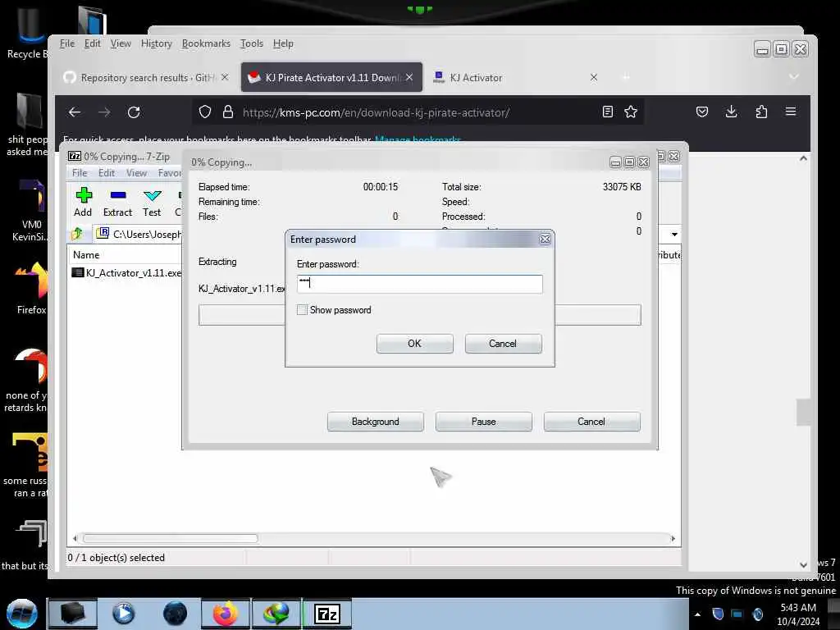Open the Firefox hamburger menu
The width and height of the screenshot is (840, 630).
791,112
